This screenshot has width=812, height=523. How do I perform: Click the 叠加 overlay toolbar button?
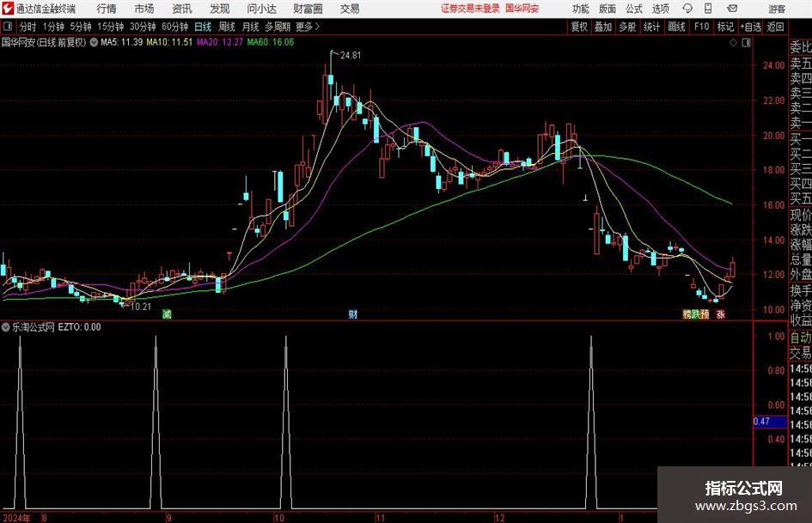tap(603, 27)
